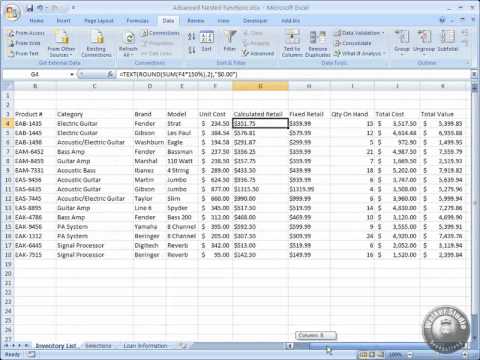Screen dimensions: 480x360
Task: Select the Text to Columns tool
Action: point(292,43)
